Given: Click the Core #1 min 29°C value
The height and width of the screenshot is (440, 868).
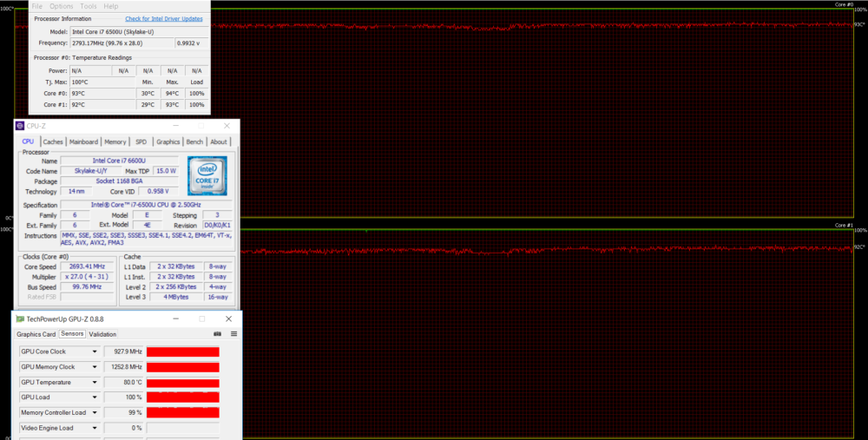Looking at the screenshot, I should click(x=148, y=105).
